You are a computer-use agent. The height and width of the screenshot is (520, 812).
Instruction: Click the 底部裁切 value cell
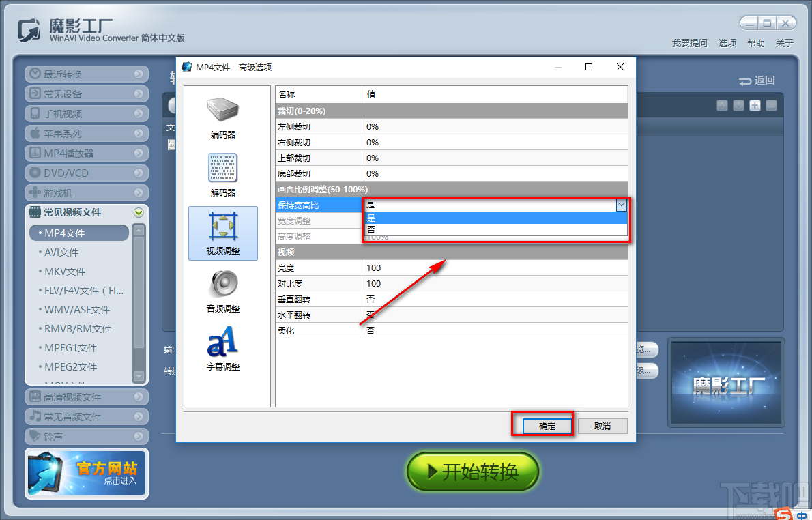[x=495, y=174]
